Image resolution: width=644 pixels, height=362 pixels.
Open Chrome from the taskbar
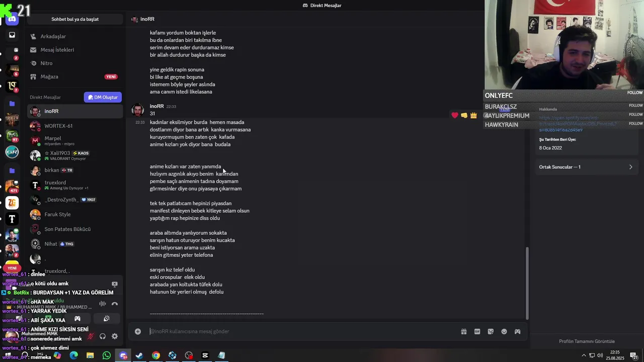156,355
